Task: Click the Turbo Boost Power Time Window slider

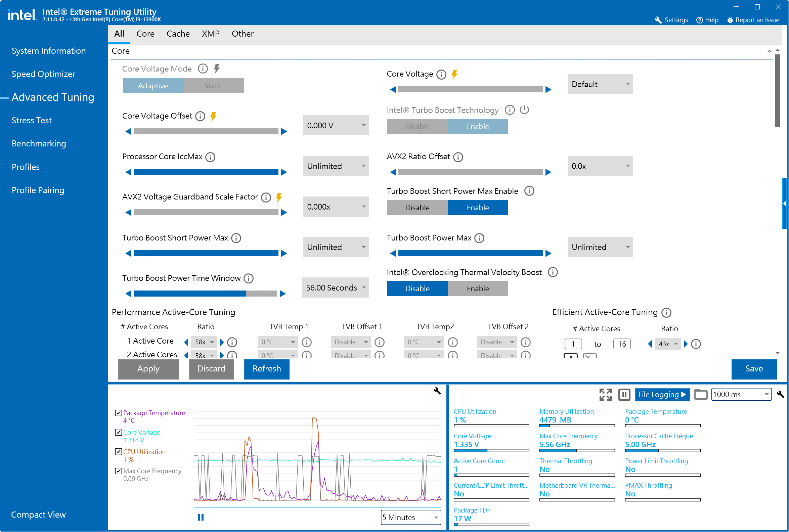Action: (x=205, y=294)
